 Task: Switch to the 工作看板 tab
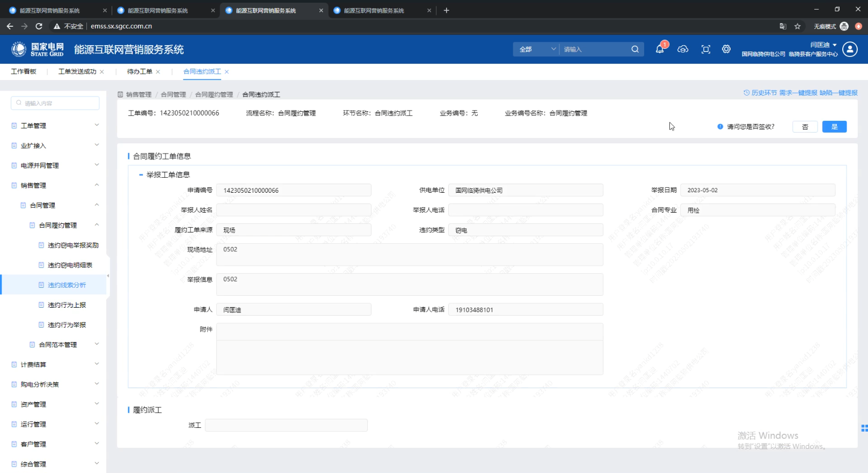(x=24, y=71)
